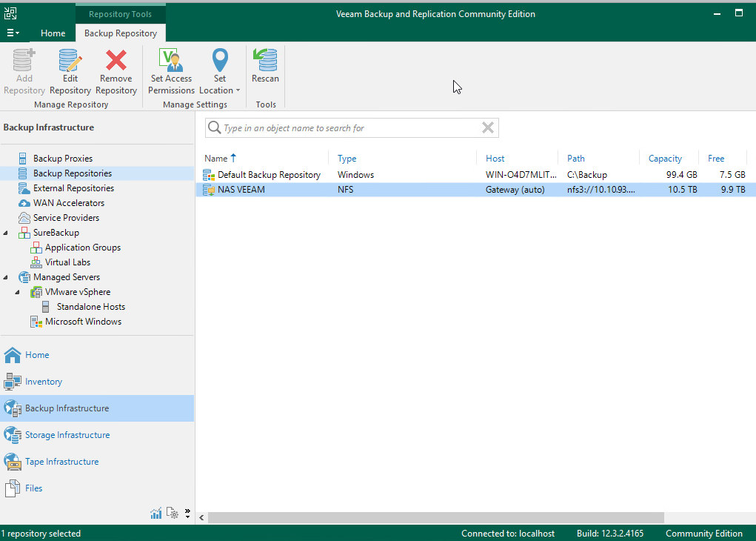Sort repositories by Capacity column
756x541 pixels.
[665, 158]
